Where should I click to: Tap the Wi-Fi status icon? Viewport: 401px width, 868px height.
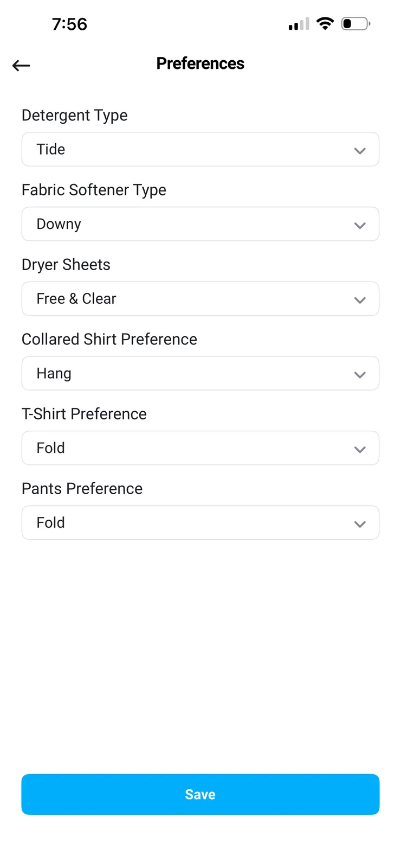pos(325,23)
